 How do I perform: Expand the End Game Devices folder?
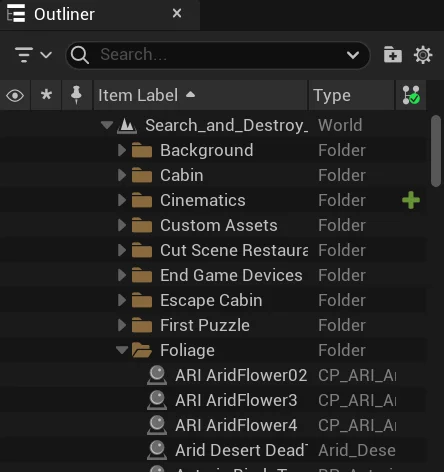(122, 275)
